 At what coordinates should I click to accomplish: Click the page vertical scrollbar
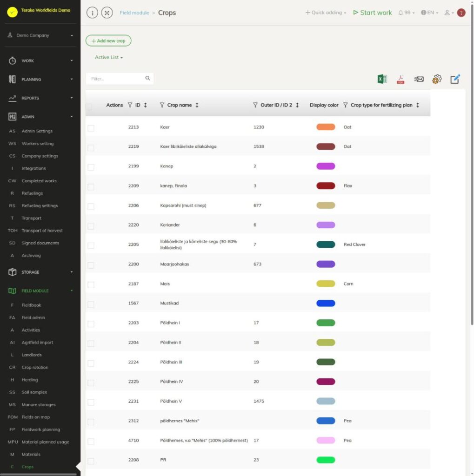pos(472,164)
